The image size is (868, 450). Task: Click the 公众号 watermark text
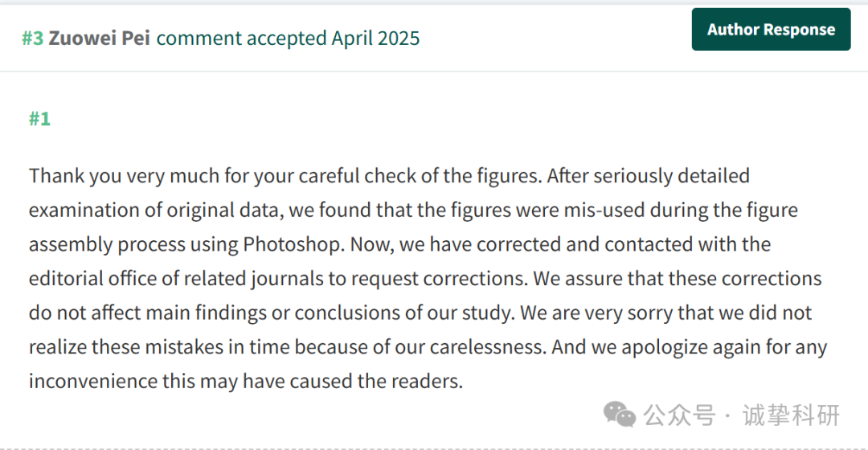coord(680,415)
